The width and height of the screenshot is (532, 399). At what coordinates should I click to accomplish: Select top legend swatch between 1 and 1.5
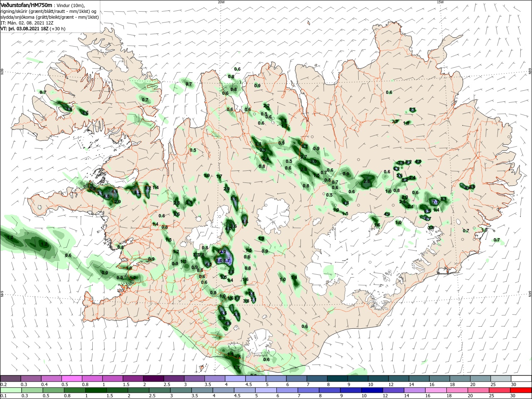pos(112,378)
